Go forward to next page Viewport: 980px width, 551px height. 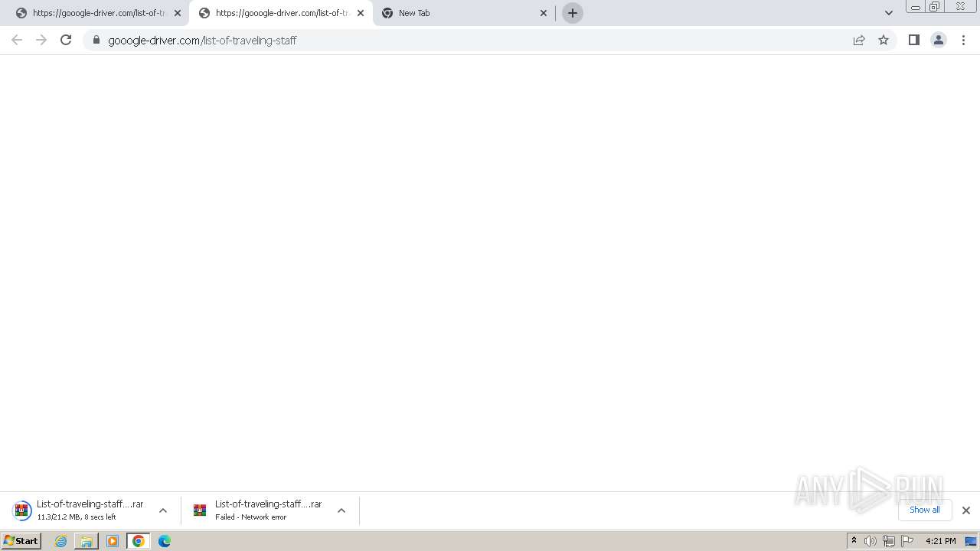coord(41,40)
